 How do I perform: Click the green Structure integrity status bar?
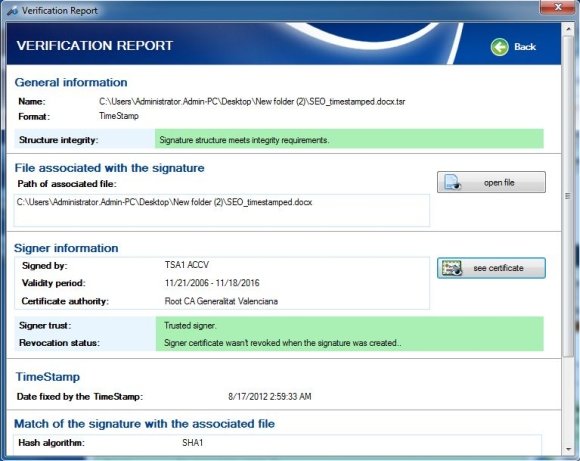coord(349,138)
